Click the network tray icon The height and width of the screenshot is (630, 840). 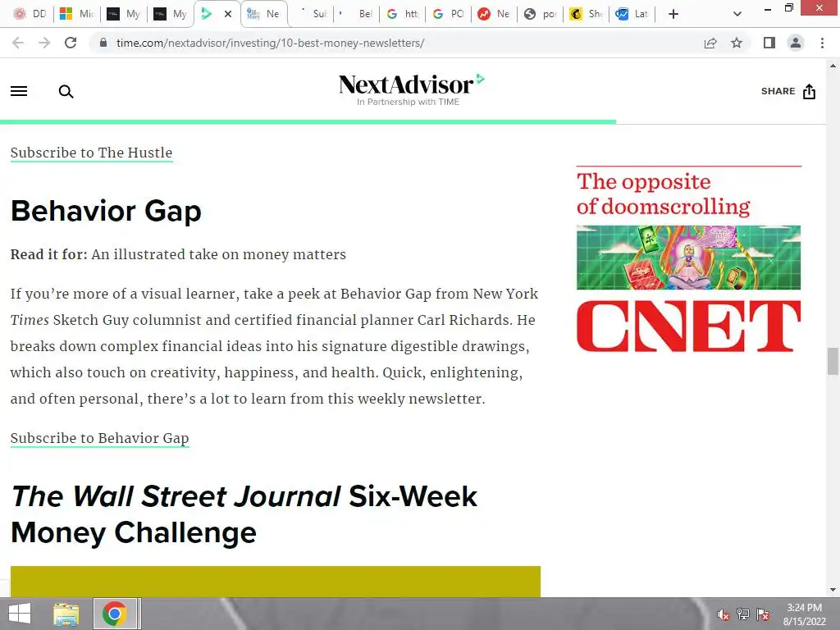pyautogui.click(x=743, y=614)
